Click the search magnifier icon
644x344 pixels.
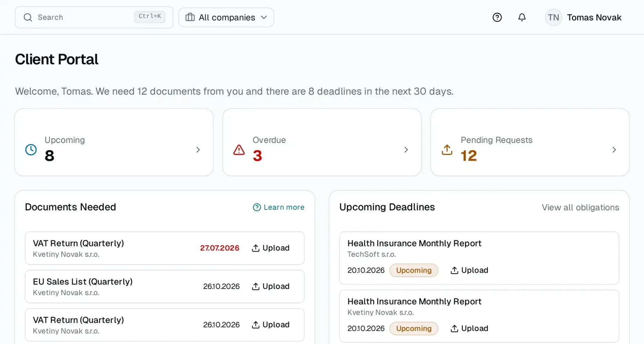[x=28, y=17]
